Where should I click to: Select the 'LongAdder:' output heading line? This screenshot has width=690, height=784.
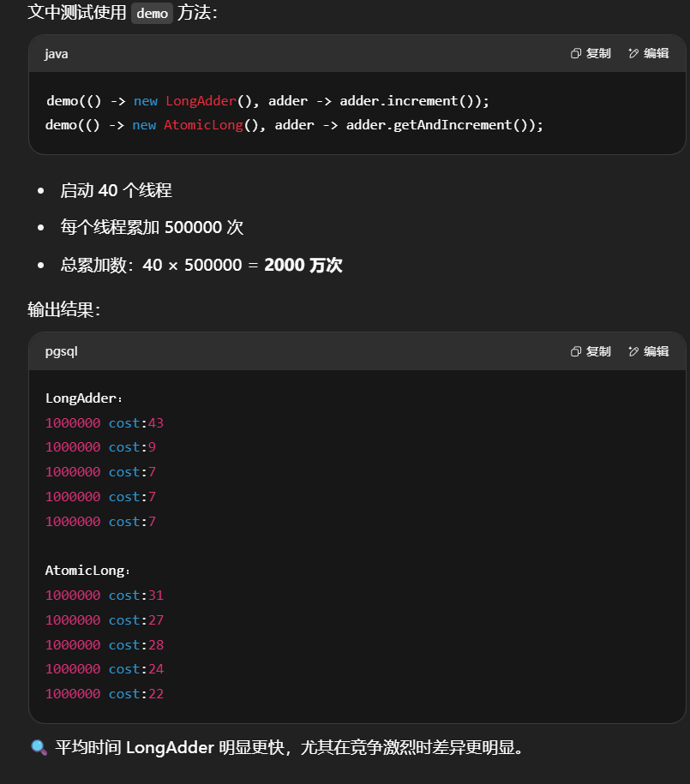point(84,398)
